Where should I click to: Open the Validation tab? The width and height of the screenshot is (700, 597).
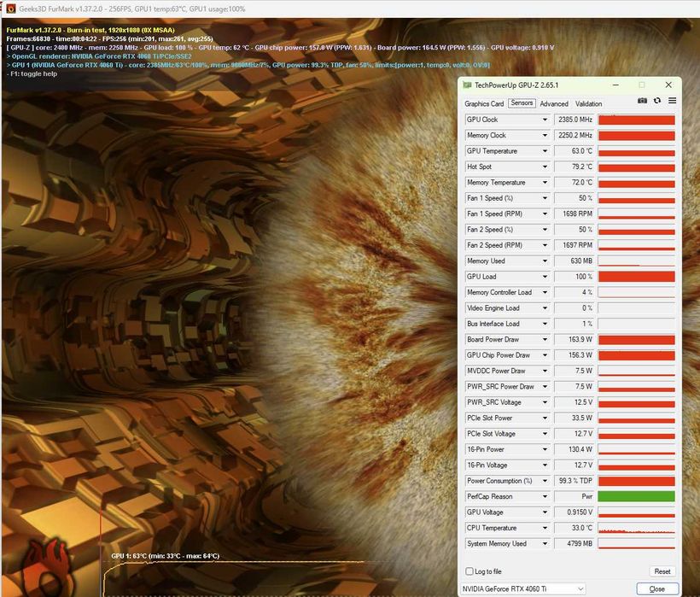pos(588,103)
